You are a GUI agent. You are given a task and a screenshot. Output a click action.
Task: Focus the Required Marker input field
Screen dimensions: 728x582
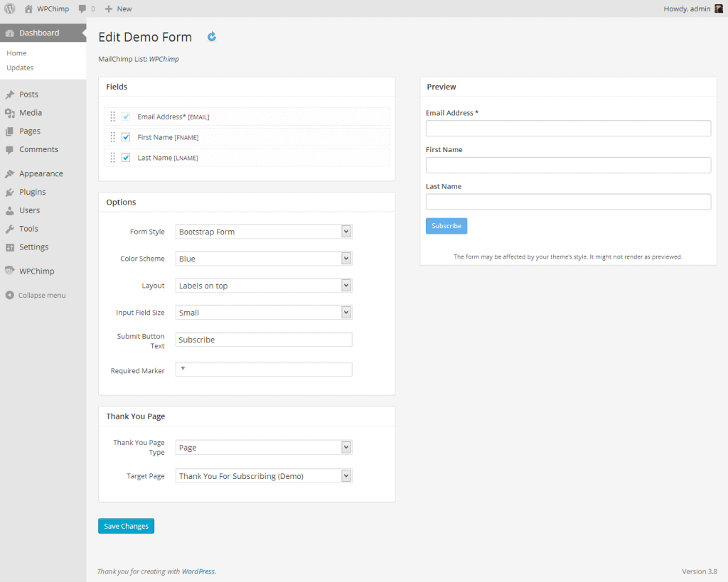pos(264,369)
